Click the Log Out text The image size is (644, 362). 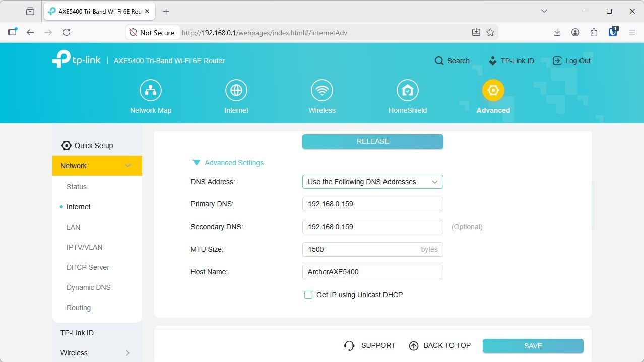[x=577, y=61]
